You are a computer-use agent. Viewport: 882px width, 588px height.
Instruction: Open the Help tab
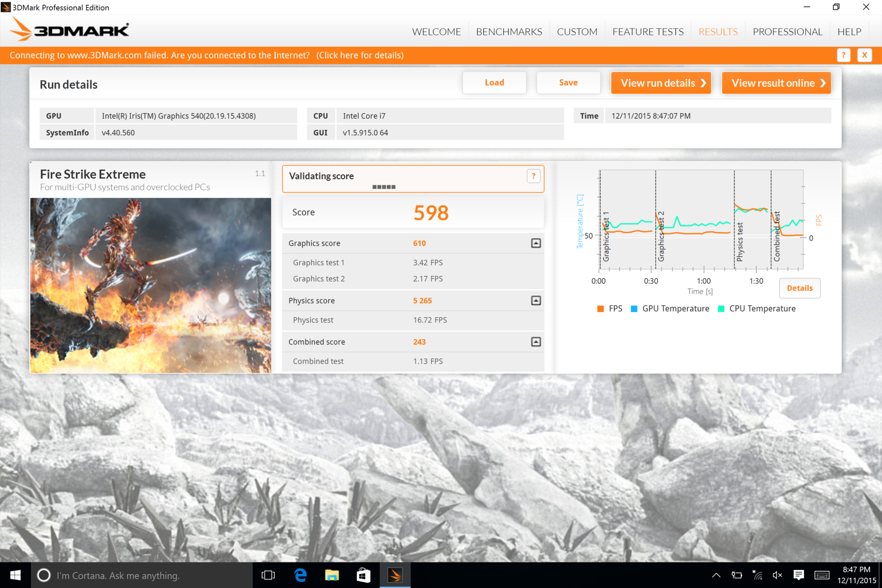(849, 32)
